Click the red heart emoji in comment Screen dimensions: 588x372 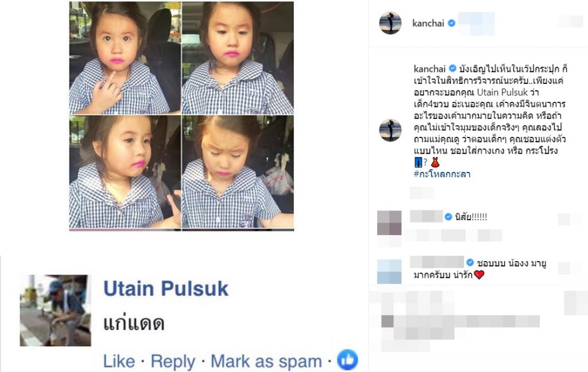(479, 275)
